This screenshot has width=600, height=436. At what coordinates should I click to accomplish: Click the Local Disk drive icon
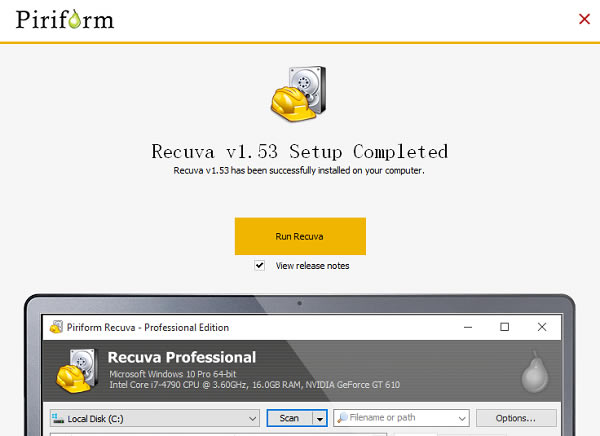tap(58, 418)
